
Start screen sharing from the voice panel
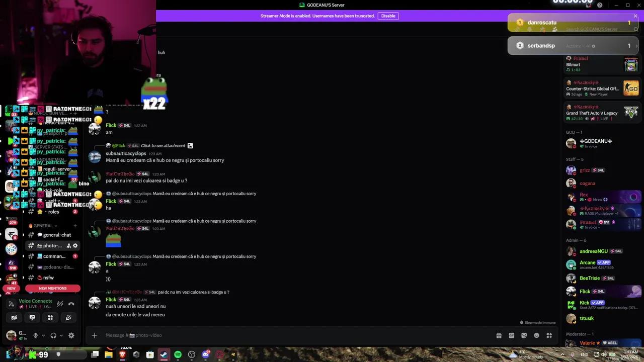(x=32, y=318)
